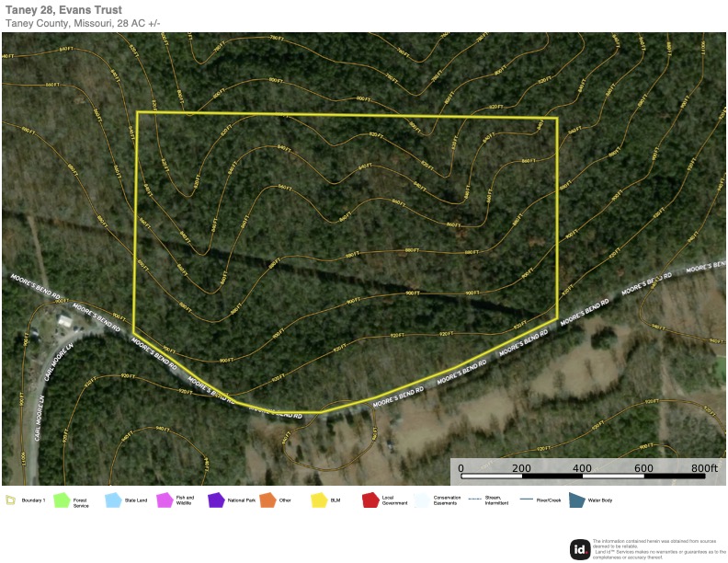Click the Boundary 1 legend icon
Viewport: 728px width, 563px height.
pyautogui.click(x=10, y=500)
